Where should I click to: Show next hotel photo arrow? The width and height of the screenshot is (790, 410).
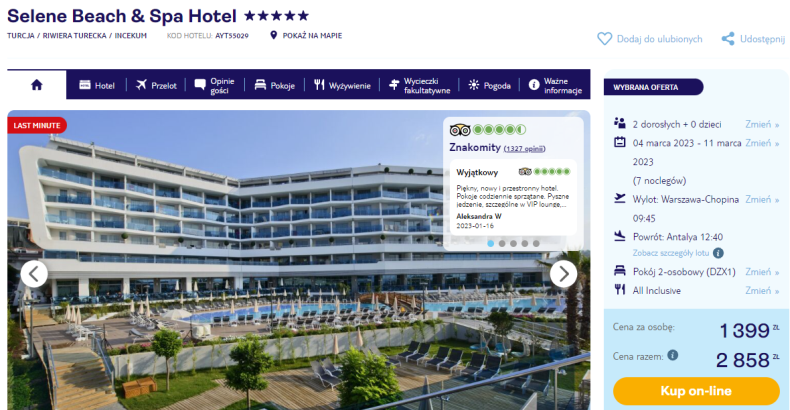click(563, 274)
